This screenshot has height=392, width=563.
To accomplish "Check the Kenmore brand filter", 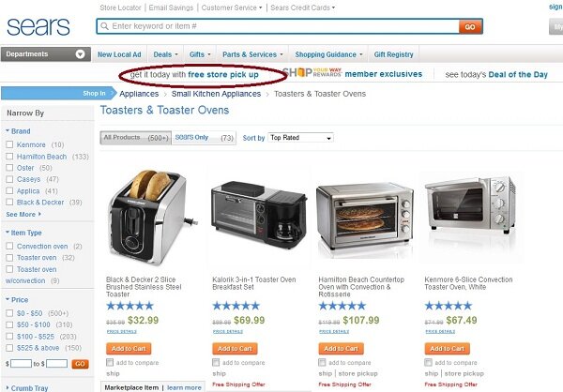I will [9, 144].
